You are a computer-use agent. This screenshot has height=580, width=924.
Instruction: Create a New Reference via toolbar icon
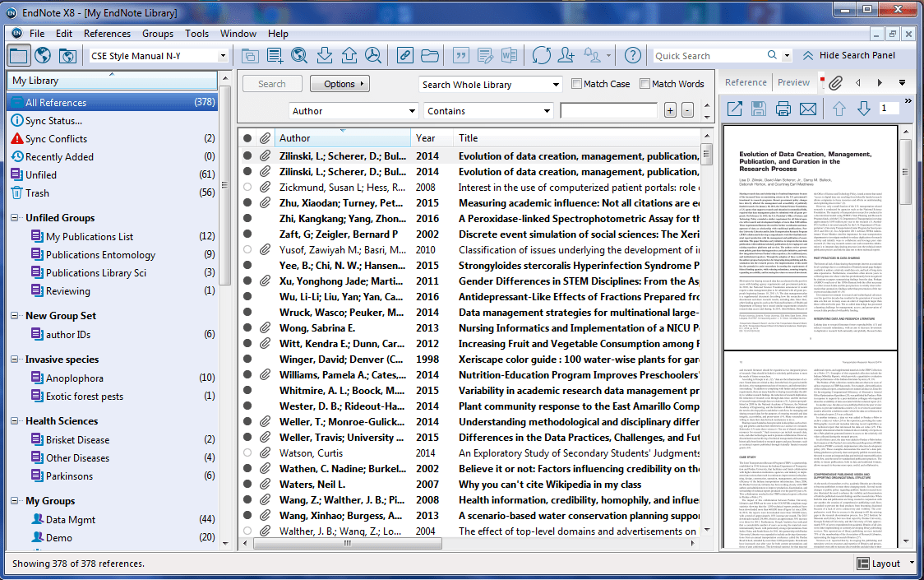(x=275, y=56)
